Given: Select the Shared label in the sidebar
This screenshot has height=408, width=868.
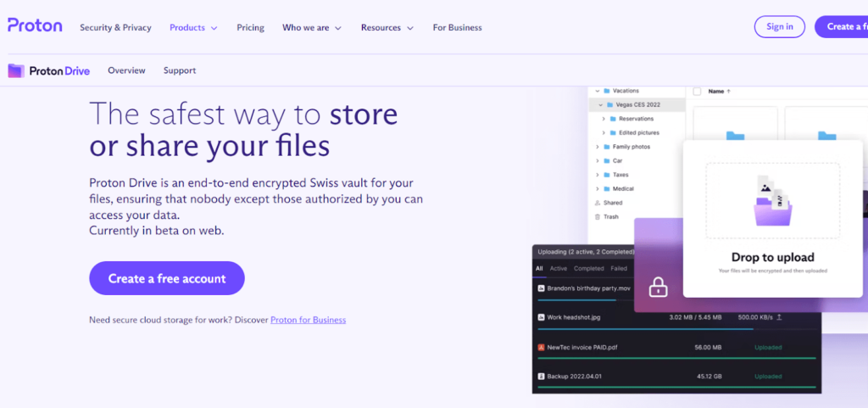Looking at the screenshot, I should (x=613, y=203).
